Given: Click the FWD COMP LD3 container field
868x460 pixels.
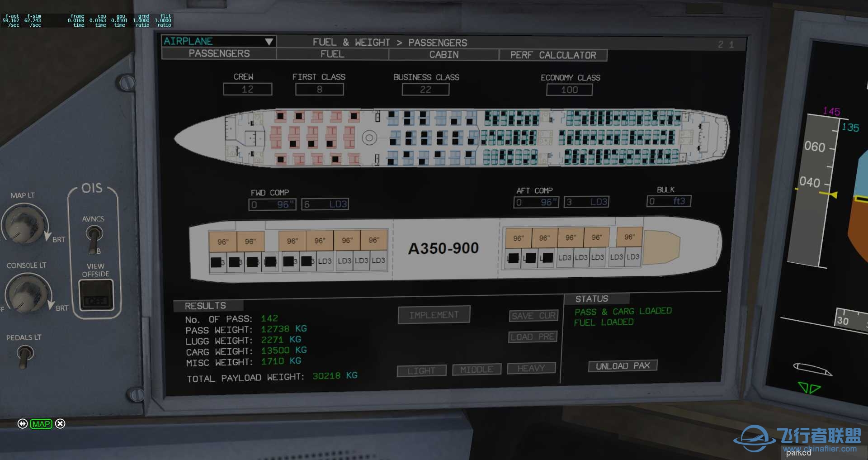Looking at the screenshot, I should 325,204.
